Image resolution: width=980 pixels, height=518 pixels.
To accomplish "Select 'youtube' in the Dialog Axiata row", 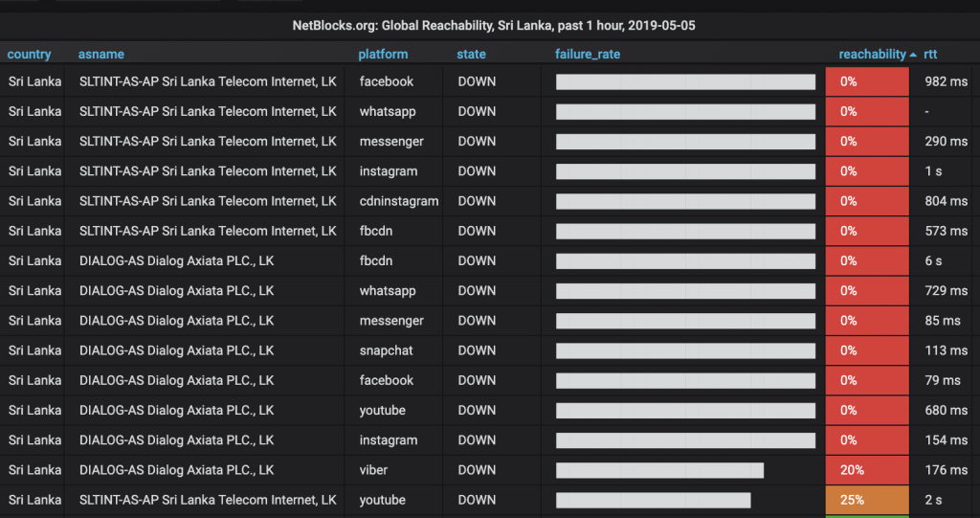I will [383, 411].
